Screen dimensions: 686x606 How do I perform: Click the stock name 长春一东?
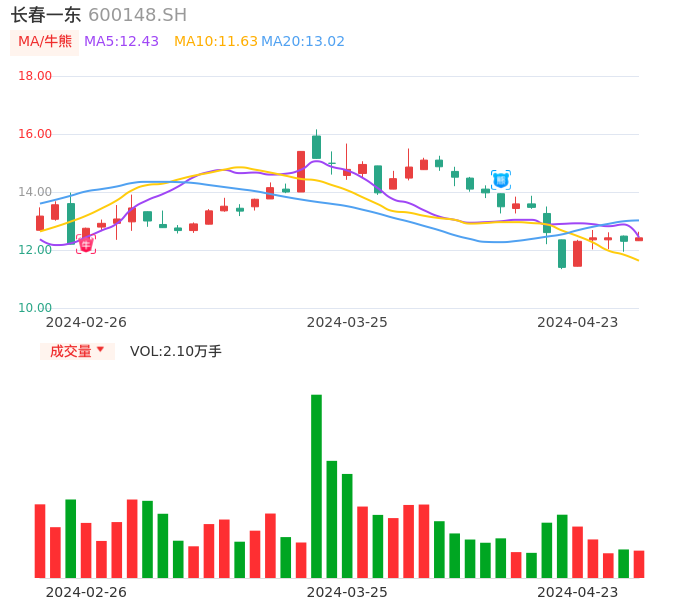(x=46, y=15)
